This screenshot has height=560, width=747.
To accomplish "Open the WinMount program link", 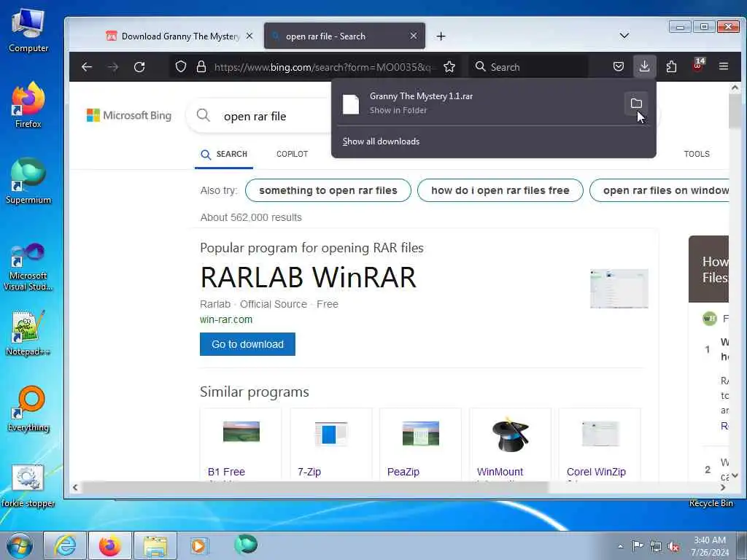I will tap(500, 472).
